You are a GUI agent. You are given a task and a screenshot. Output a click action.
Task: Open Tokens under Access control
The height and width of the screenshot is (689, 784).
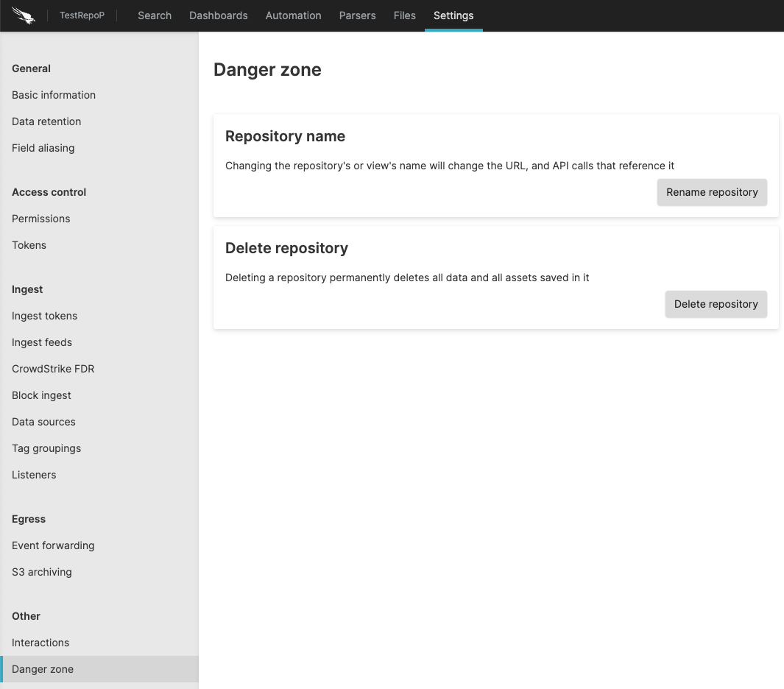coord(29,245)
